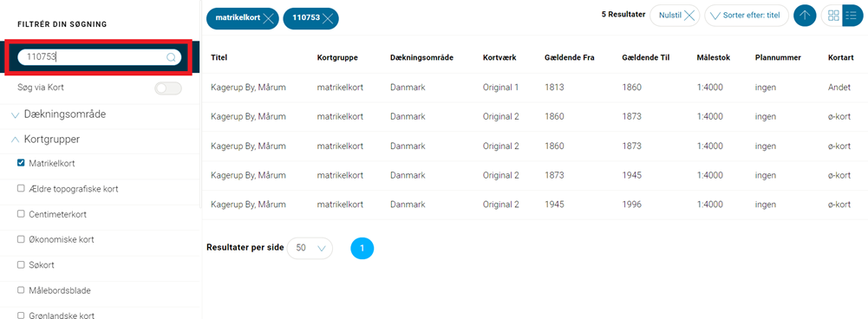Check the Ældre topografiske kort checkbox

pyautogui.click(x=21, y=188)
